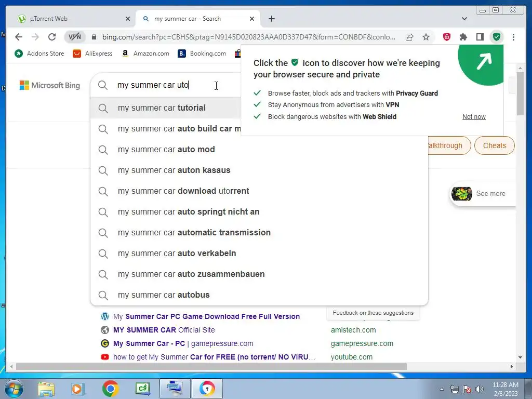This screenshot has width=532, height=399.
Task: Select suggestion my summer car automatic transmission
Action: [259, 233]
